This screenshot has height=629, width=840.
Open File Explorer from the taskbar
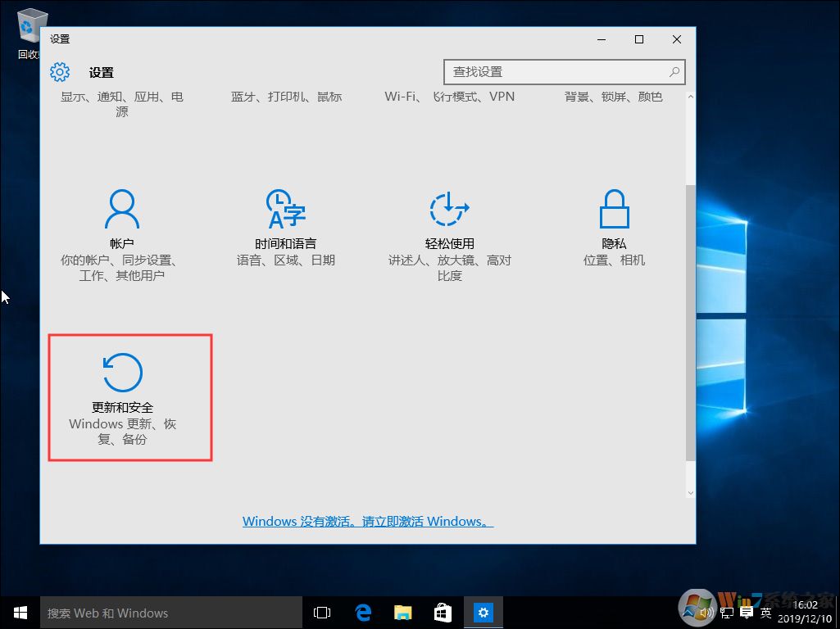pyautogui.click(x=402, y=612)
